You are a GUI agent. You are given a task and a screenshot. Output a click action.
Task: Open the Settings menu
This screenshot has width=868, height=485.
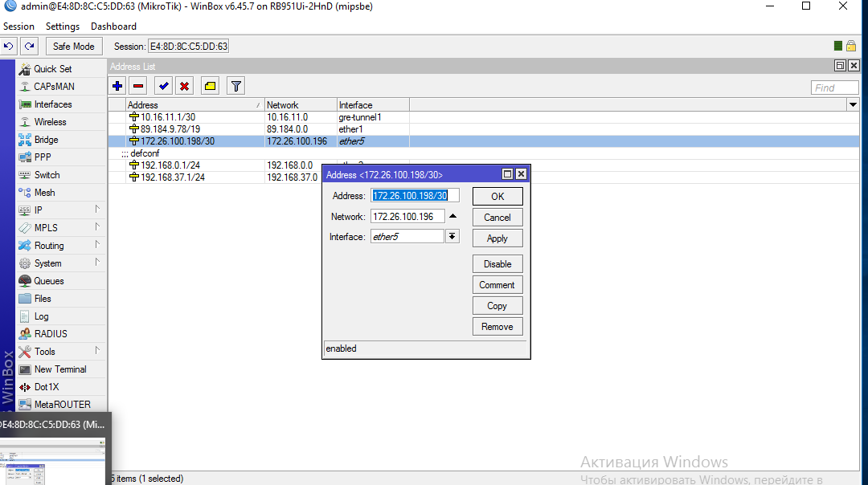[x=63, y=26]
